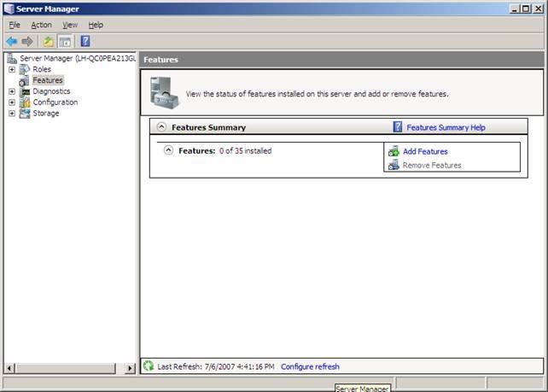This screenshot has width=548, height=392.
Task: Click the Add Features icon
Action: click(394, 151)
